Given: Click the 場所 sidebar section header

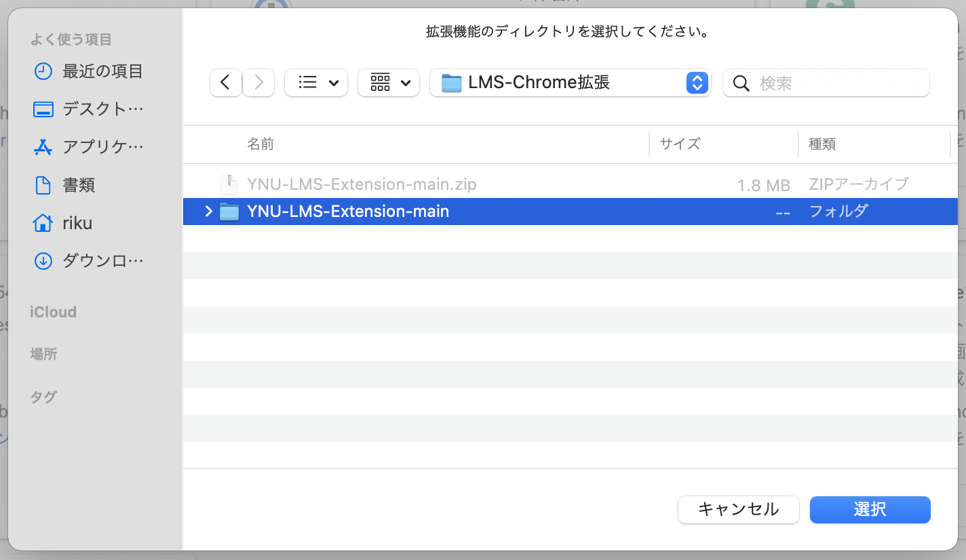Looking at the screenshot, I should (43, 354).
